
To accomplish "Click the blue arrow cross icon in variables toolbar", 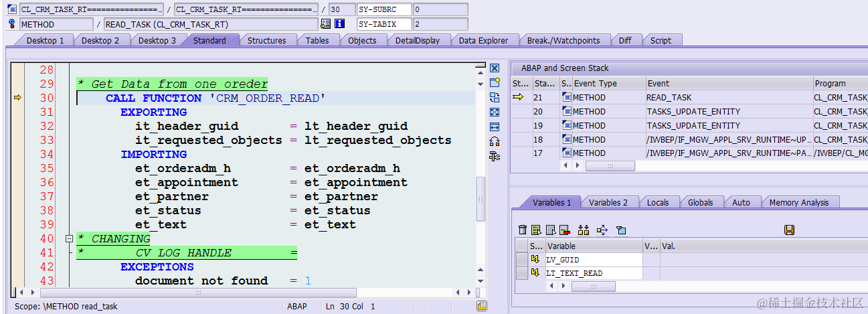I will 602,230.
